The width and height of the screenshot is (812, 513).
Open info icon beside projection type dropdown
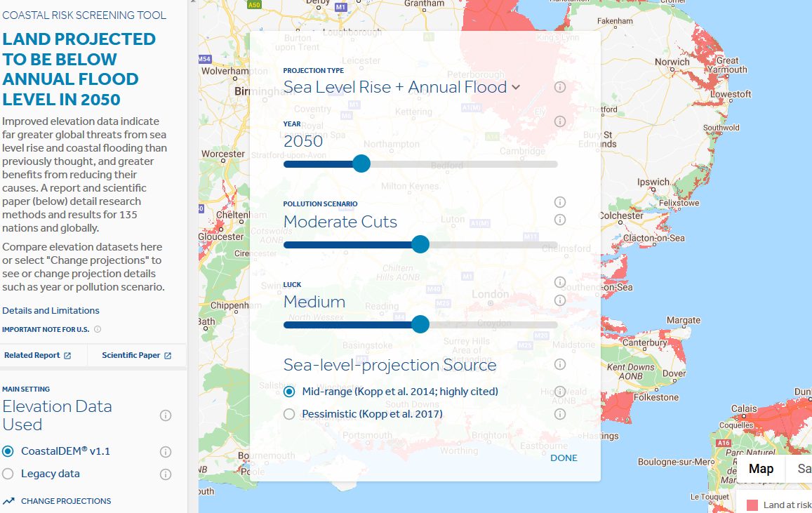(x=560, y=87)
